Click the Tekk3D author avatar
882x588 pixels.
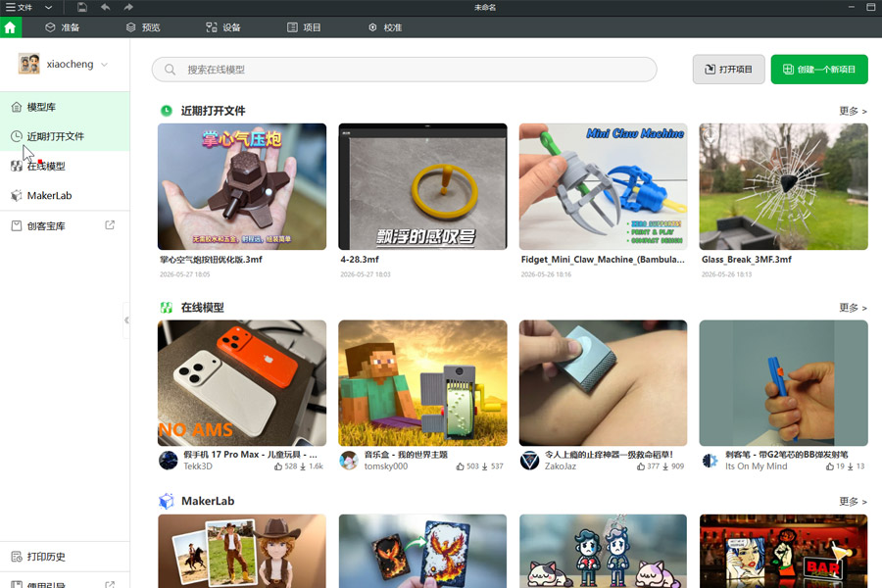(x=169, y=461)
